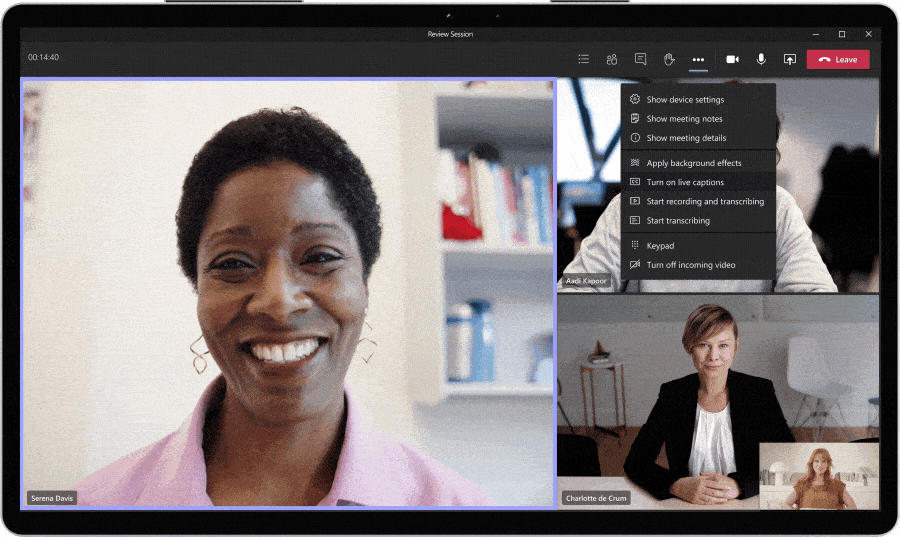Screen dimensions: 900x537
Task: Select Show device settings
Action: [685, 100]
